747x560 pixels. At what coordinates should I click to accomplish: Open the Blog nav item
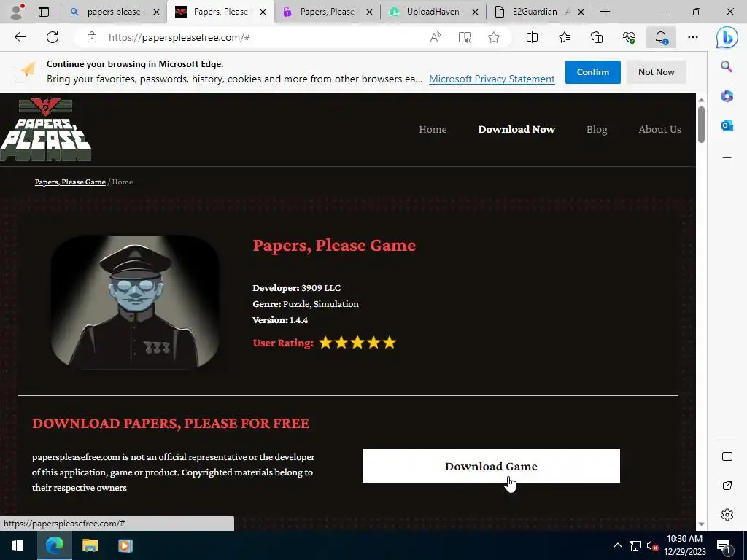click(597, 129)
